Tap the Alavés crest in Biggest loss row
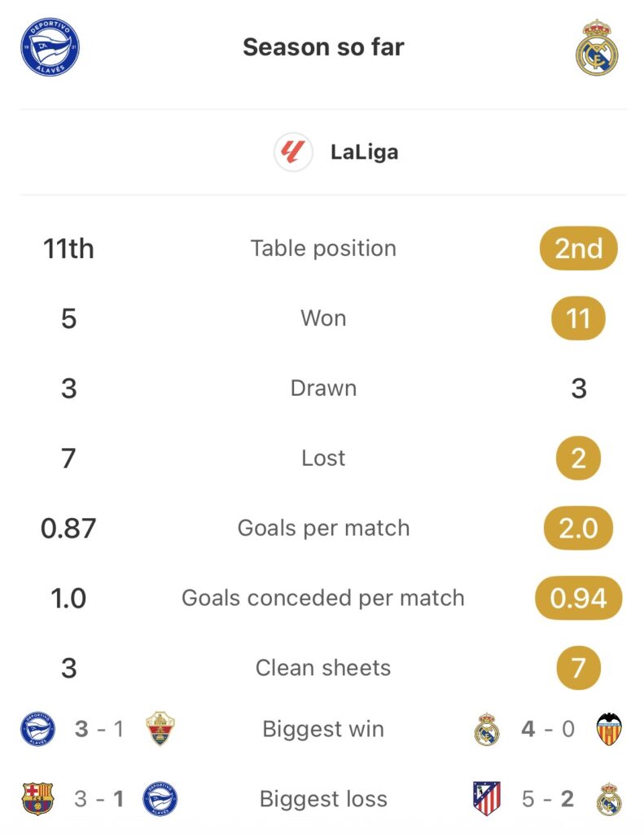 160,798
